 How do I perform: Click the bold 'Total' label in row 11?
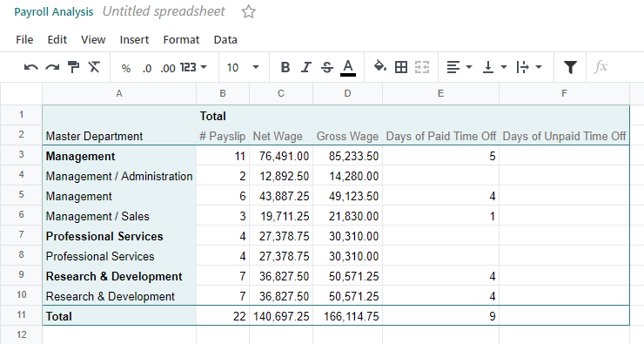pyautogui.click(x=119, y=316)
